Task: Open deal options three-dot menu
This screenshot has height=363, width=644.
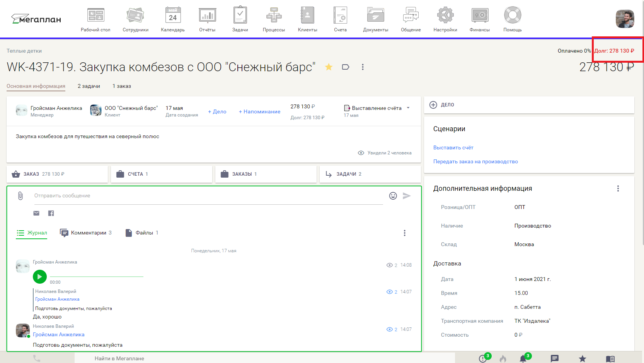Action: 363,67
